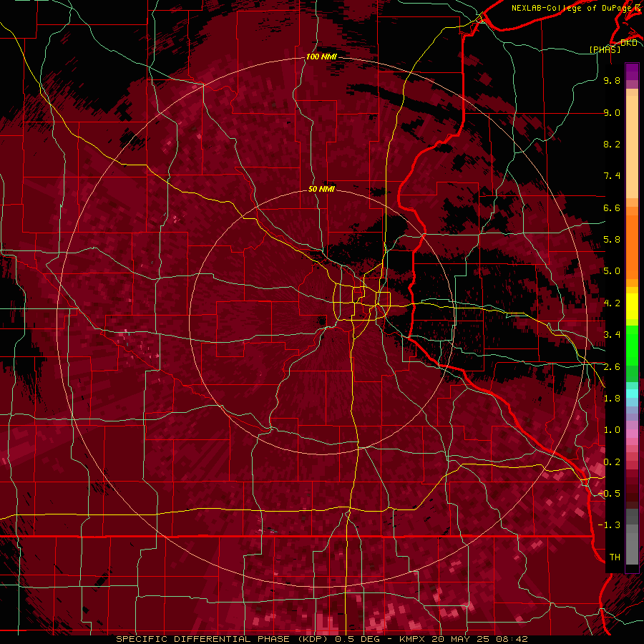Viewport: 644px width, 644px height.
Task: Click the 50 NMI range ring label
Action: [x=321, y=189]
